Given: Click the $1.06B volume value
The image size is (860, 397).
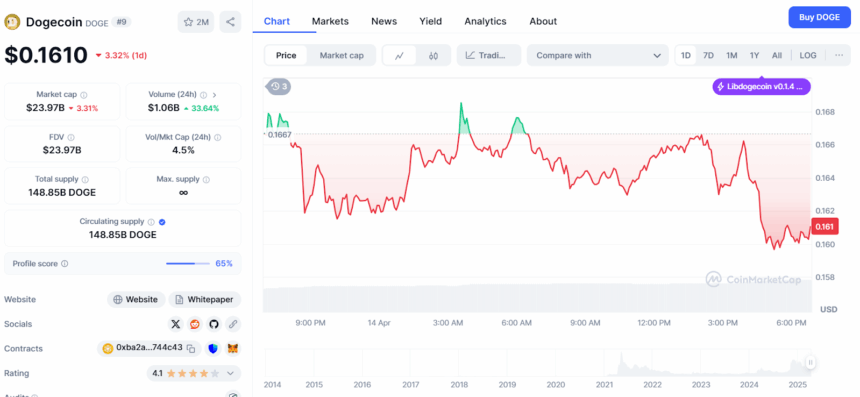Looking at the screenshot, I should (163, 108).
